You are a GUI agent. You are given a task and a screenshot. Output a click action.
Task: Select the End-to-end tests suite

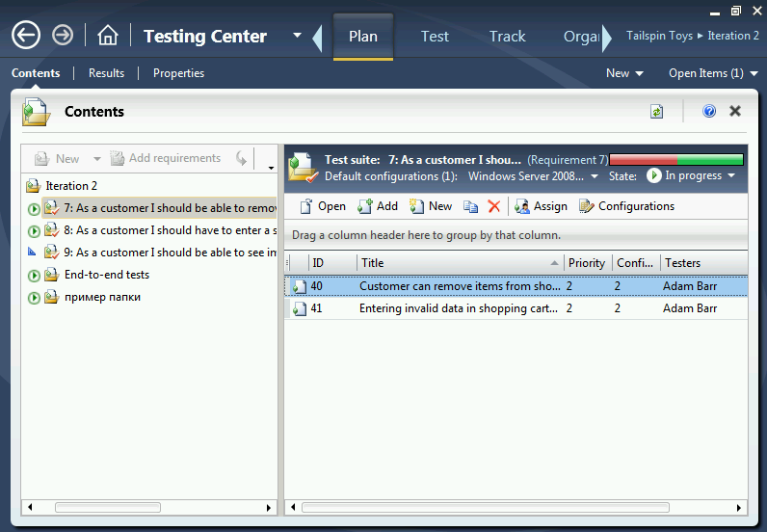[x=107, y=275]
